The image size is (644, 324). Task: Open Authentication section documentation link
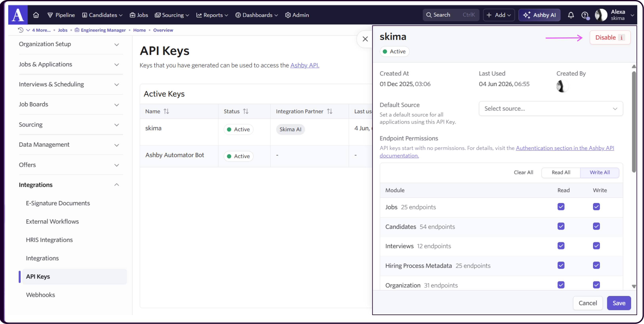pyautogui.click(x=565, y=148)
